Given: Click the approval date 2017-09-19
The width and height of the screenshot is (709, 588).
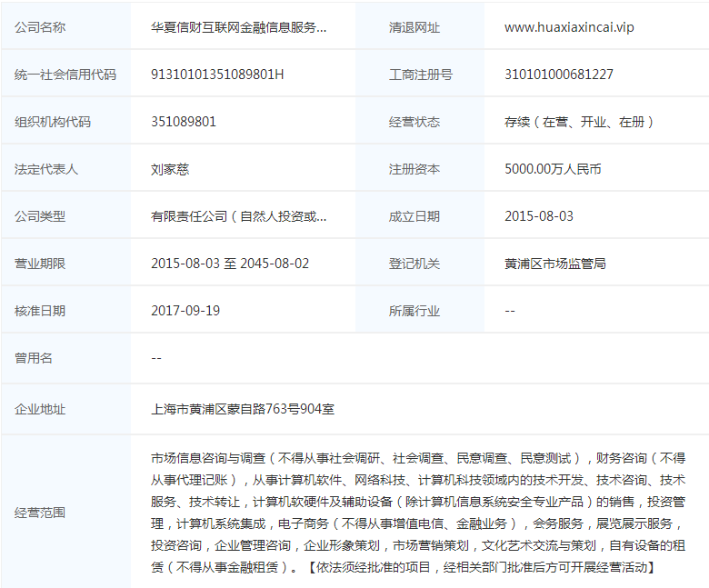Looking at the screenshot, I should [185, 311].
